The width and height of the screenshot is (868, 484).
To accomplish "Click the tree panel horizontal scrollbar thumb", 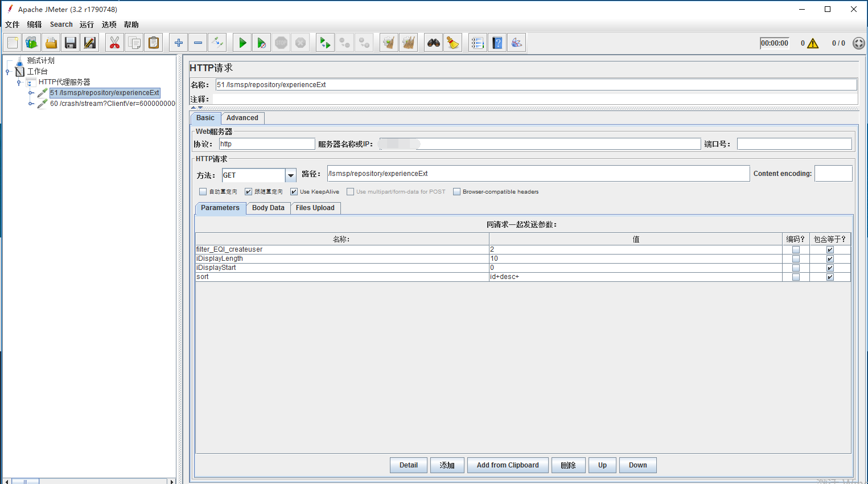I will [x=26, y=481].
